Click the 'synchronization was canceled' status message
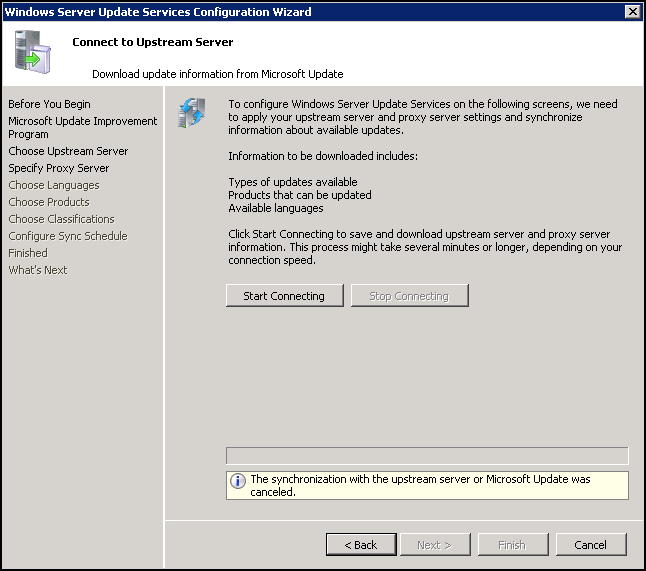The width and height of the screenshot is (646, 571). tap(427, 485)
